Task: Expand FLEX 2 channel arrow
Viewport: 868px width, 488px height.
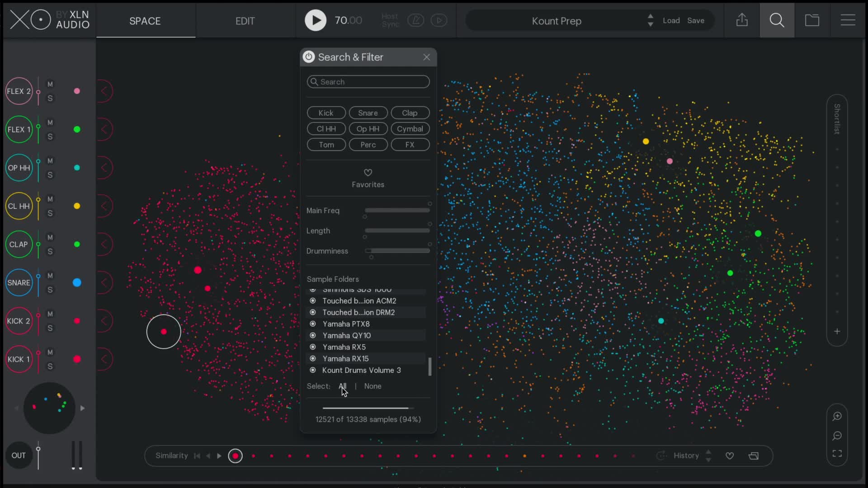Action: [x=104, y=91]
